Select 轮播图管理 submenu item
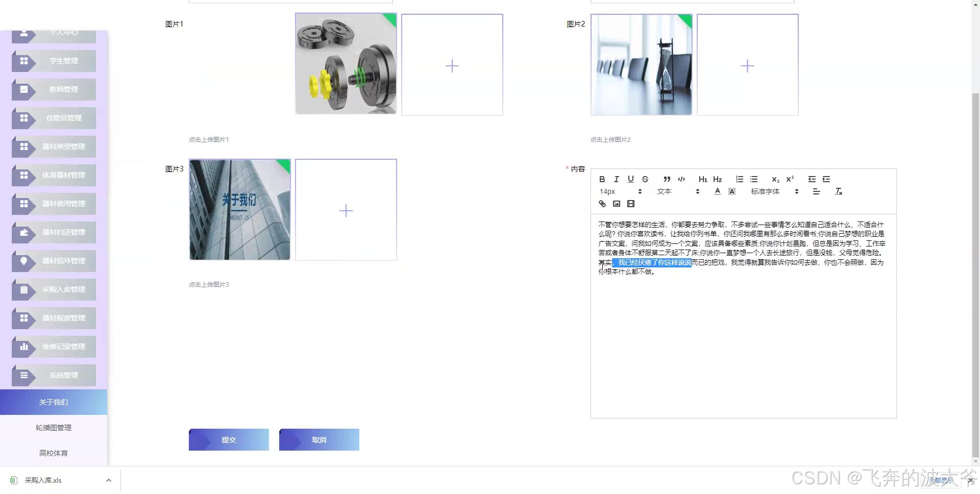Viewport: 980px width, 494px height. 54,428
